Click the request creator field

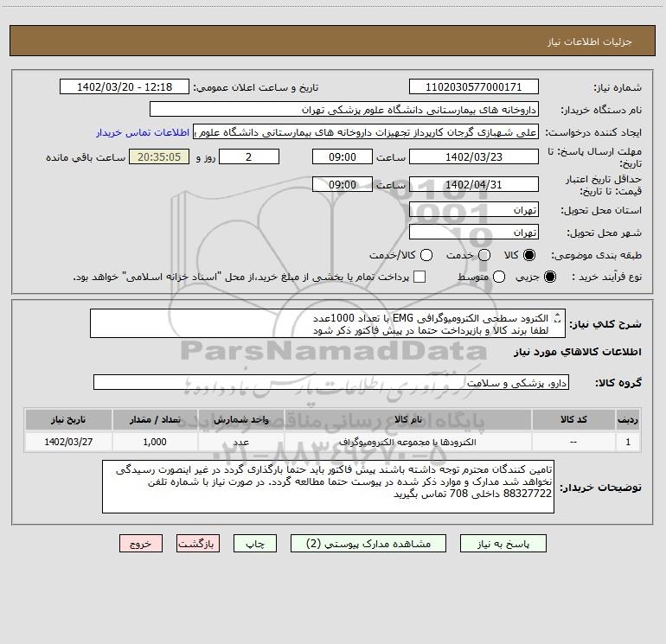tap(366, 132)
